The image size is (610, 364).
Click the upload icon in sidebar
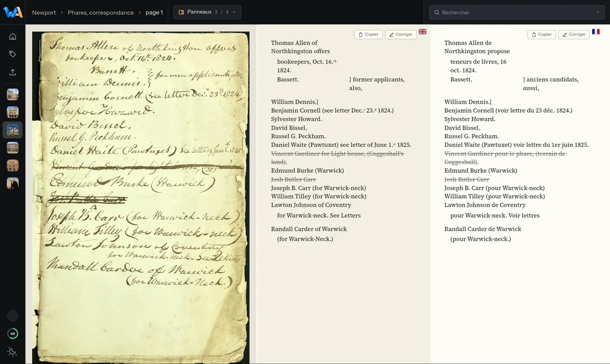(x=12, y=72)
